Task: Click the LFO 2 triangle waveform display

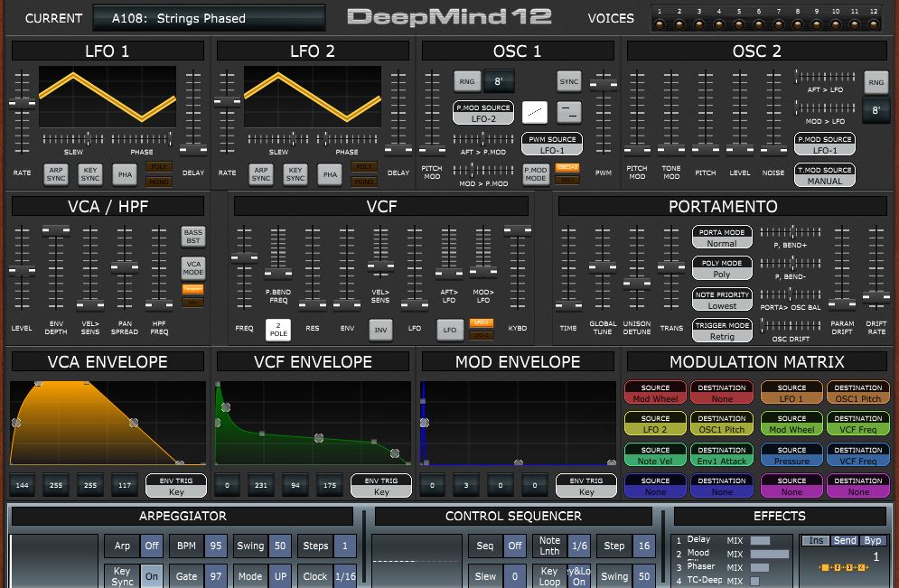Action: point(313,97)
